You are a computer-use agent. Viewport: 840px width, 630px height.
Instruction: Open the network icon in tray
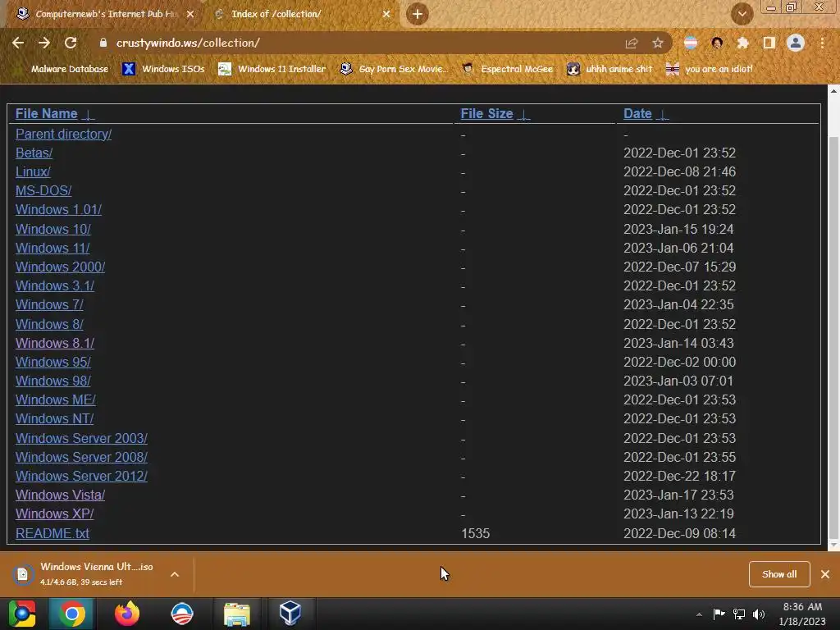pyautogui.click(x=739, y=614)
